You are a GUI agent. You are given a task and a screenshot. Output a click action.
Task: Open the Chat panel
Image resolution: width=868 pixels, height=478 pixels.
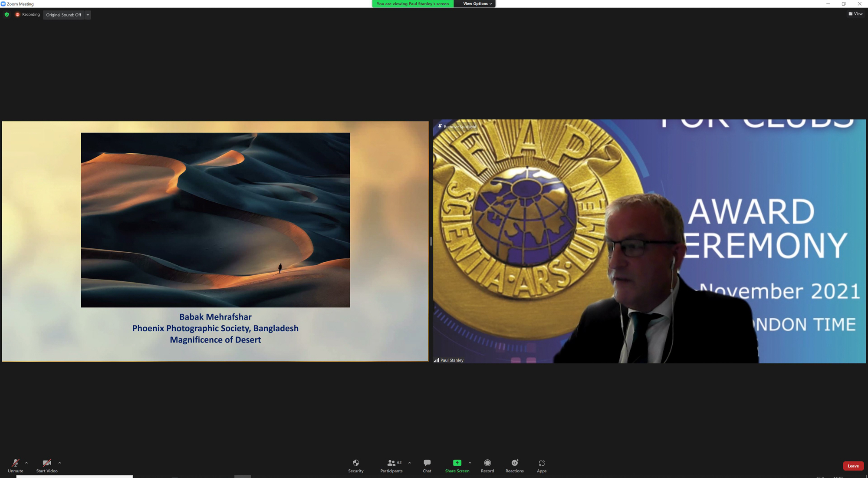click(x=427, y=466)
